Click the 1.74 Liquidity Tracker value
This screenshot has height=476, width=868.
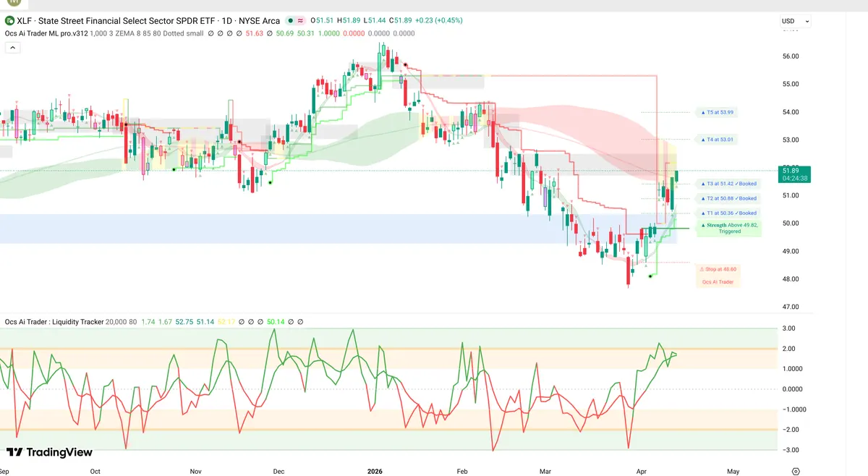148,321
